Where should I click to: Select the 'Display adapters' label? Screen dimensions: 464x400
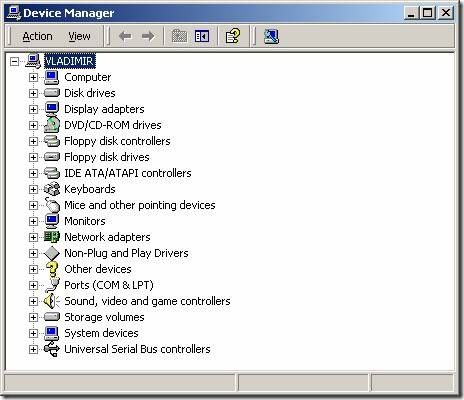104,109
